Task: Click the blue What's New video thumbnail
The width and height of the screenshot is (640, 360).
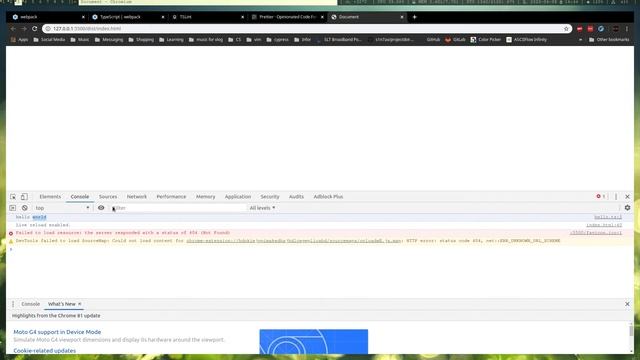Action: click(x=313, y=342)
